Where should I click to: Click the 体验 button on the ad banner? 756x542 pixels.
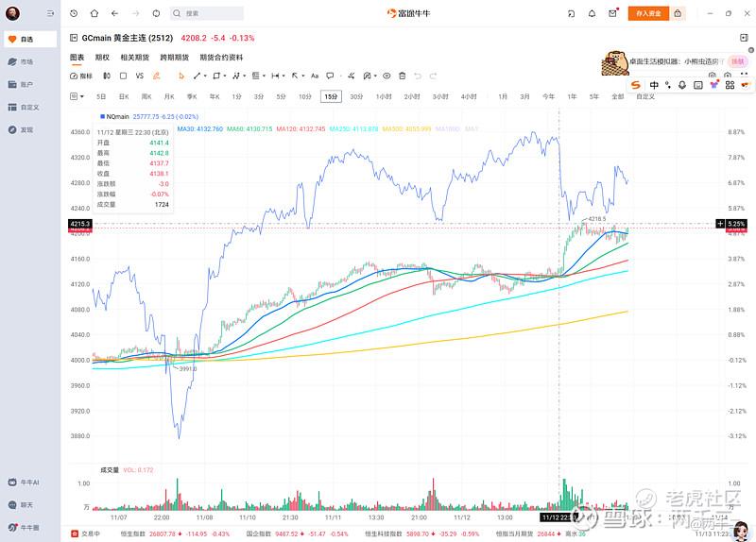point(738,61)
